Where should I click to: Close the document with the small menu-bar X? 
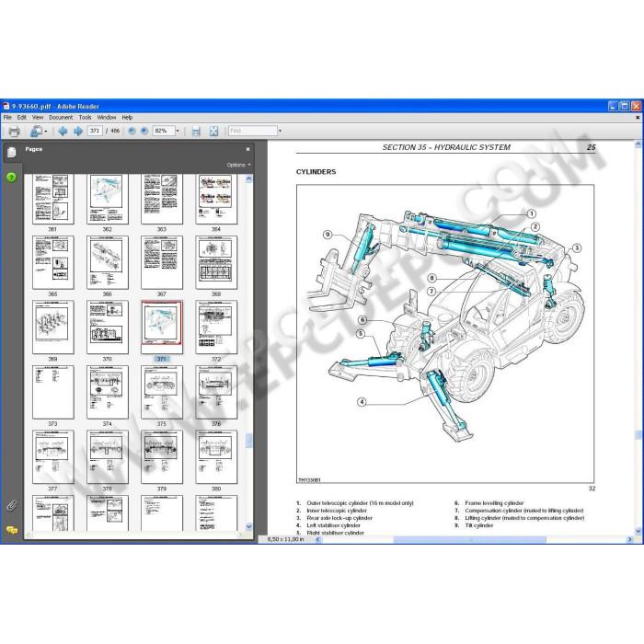pyautogui.click(x=638, y=118)
